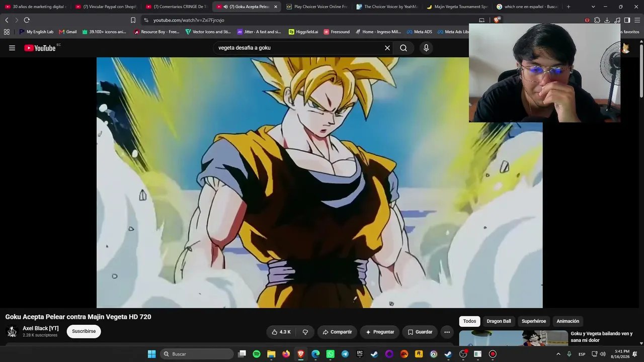Close the 'Goku Acepta Pelear' tab
The image size is (644, 362).
tap(275, 7)
